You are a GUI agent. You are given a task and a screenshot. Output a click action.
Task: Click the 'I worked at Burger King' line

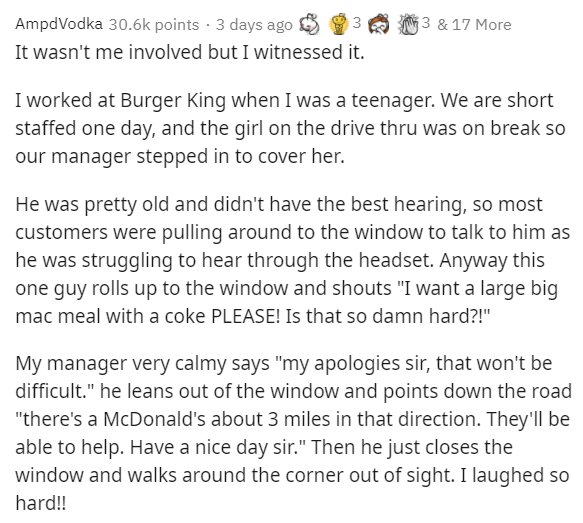284,101
